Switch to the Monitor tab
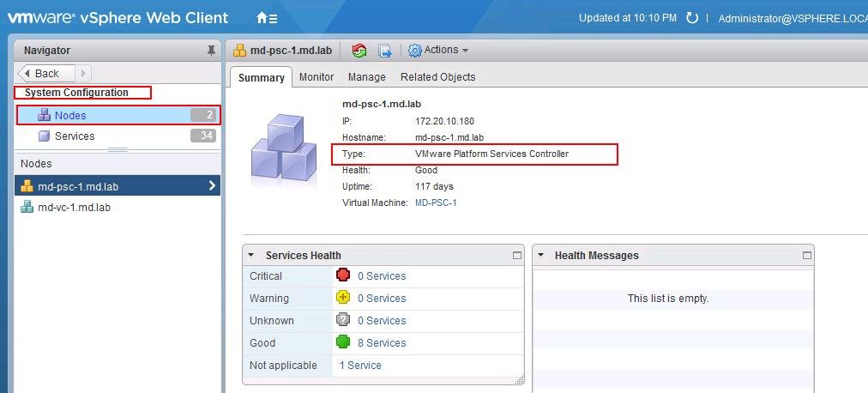This screenshot has height=393, width=868. 316,77
